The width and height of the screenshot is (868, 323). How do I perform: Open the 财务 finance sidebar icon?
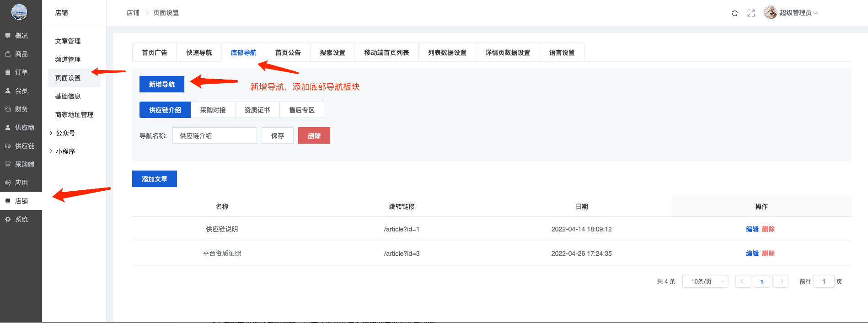[8, 109]
